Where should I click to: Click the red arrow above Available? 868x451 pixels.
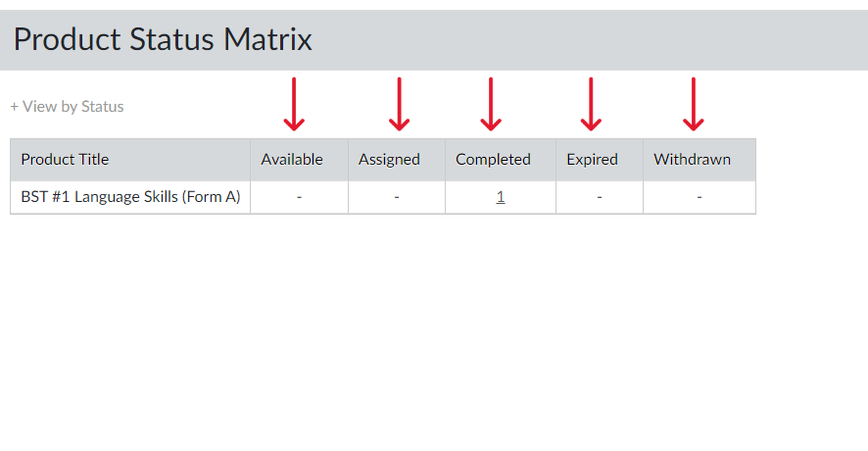tap(294, 104)
